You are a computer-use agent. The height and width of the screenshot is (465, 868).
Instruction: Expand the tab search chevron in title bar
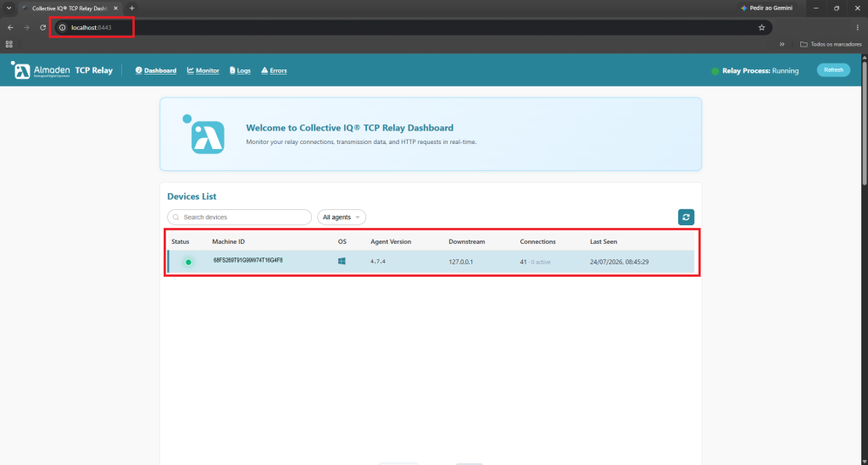click(x=8, y=8)
